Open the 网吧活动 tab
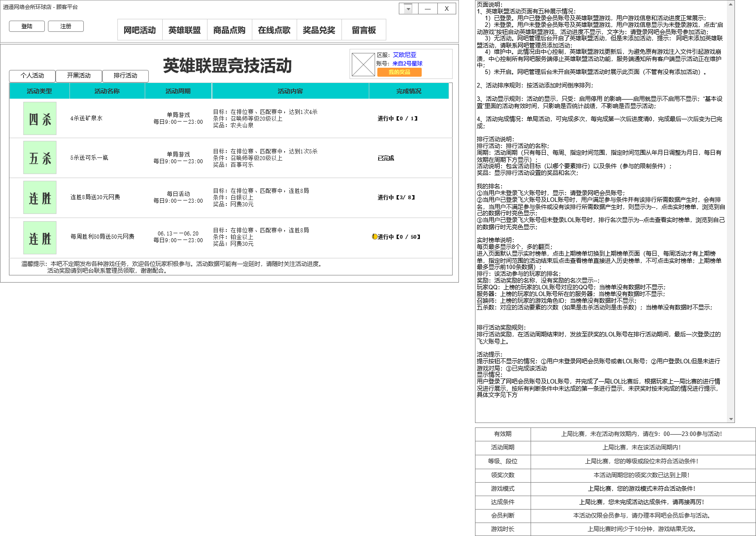 point(140,30)
